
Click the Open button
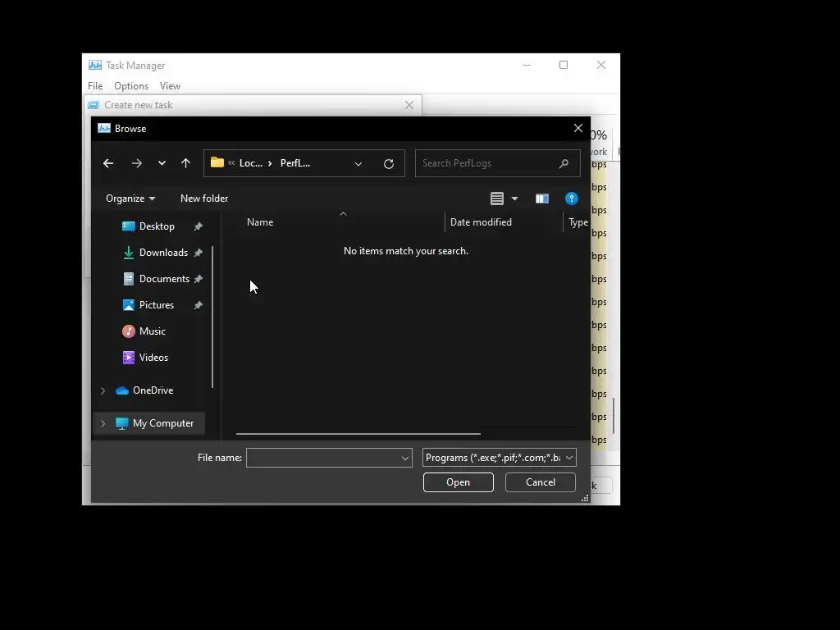pos(458,482)
